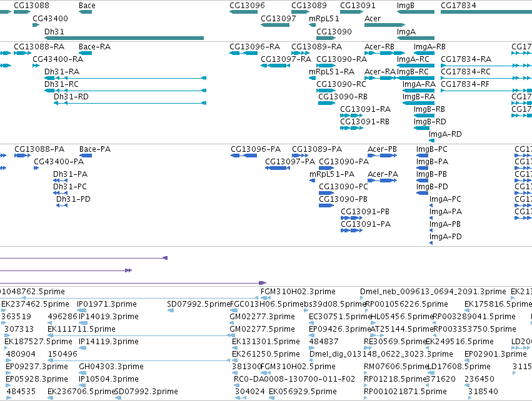Viewport: 532px width, 401px height.
Task: Select transcript CG13096-RA
Action: (243, 53)
